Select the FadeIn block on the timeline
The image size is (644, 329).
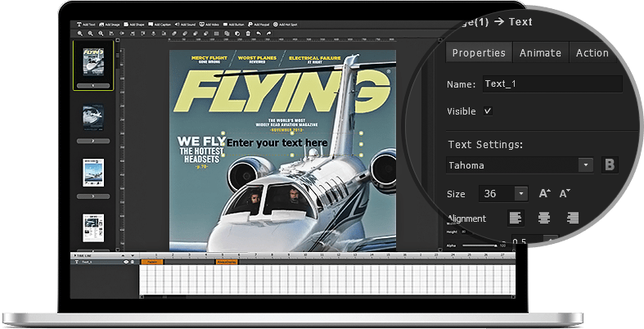(x=152, y=262)
